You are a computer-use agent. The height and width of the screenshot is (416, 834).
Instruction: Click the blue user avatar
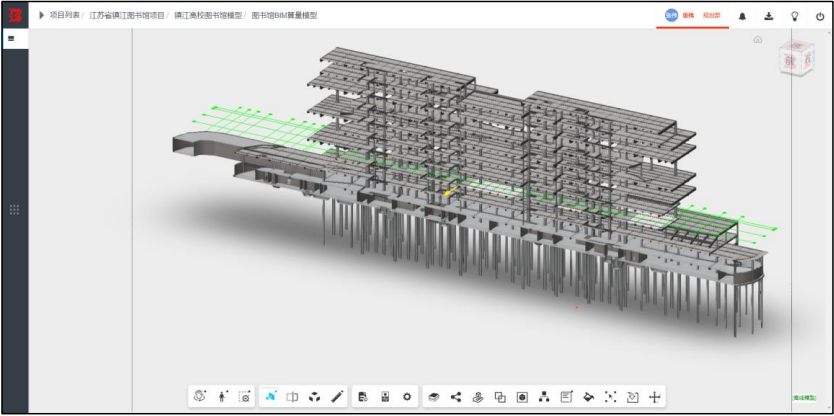(x=671, y=15)
